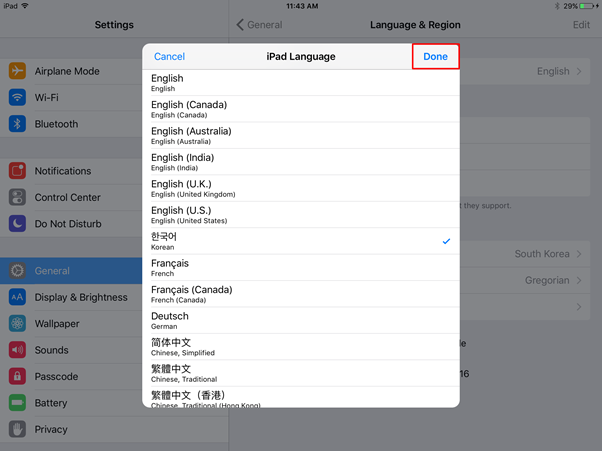Open iPad language row showing English
Screen dimensions: 602x451
click(525, 71)
